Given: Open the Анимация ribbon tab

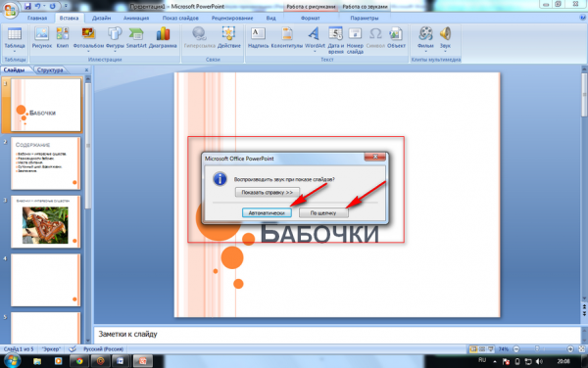Looking at the screenshot, I should coord(136,18).
